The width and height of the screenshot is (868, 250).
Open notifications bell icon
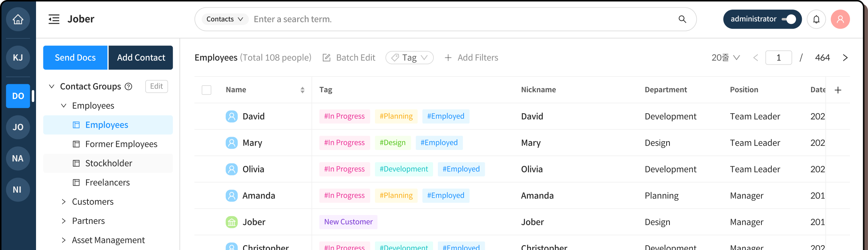click(816, 19)
